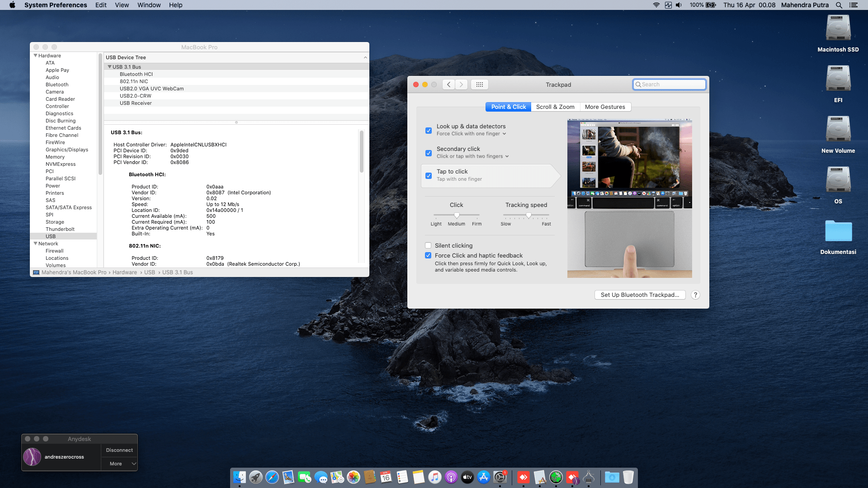Open Reminders from the Dock
868x488 pixels.
pyautogui.click(x=402, y=477)
